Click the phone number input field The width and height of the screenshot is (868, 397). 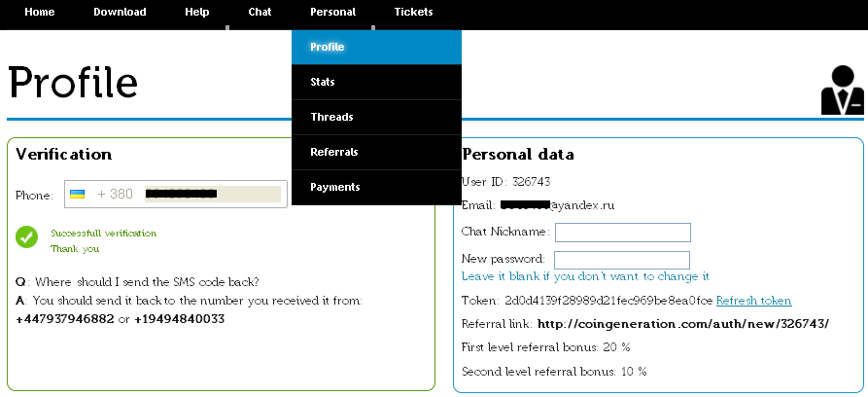tap(213, 194)
